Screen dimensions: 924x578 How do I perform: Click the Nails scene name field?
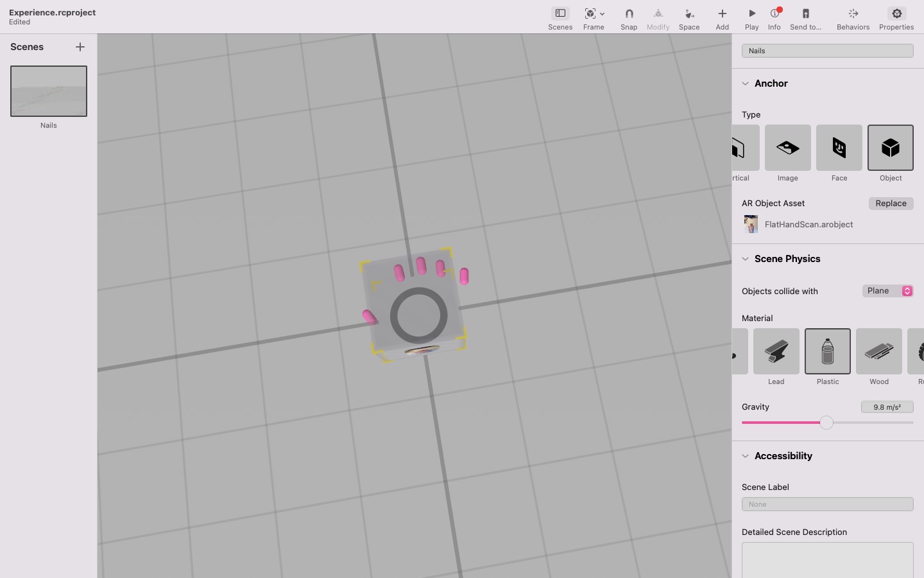(828, 51)
